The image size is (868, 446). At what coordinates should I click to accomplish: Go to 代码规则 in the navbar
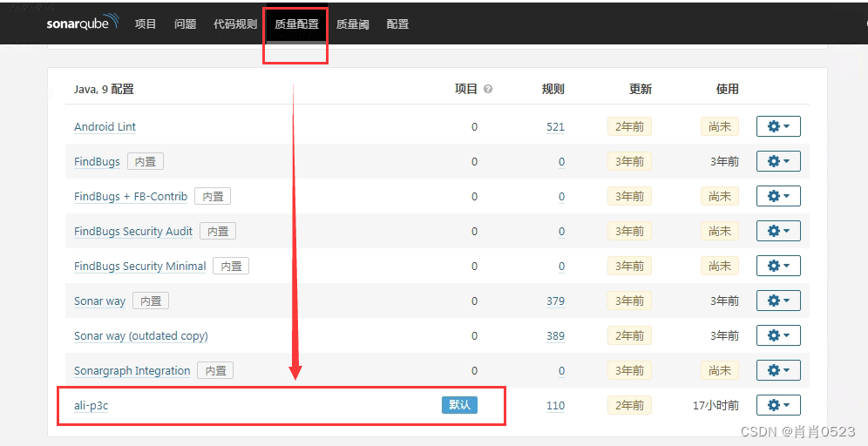pos(235,24)
